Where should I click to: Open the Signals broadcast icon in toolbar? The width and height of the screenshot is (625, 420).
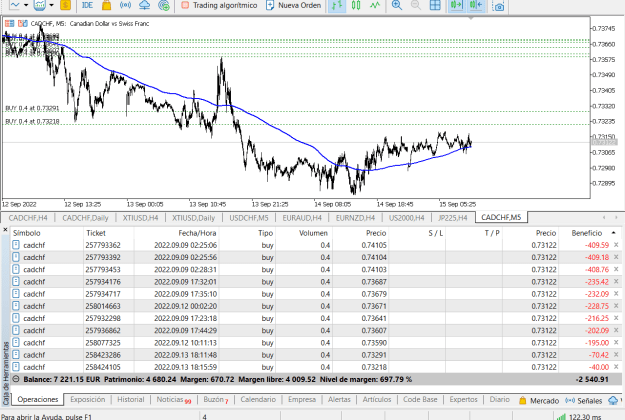click(126, 5)
